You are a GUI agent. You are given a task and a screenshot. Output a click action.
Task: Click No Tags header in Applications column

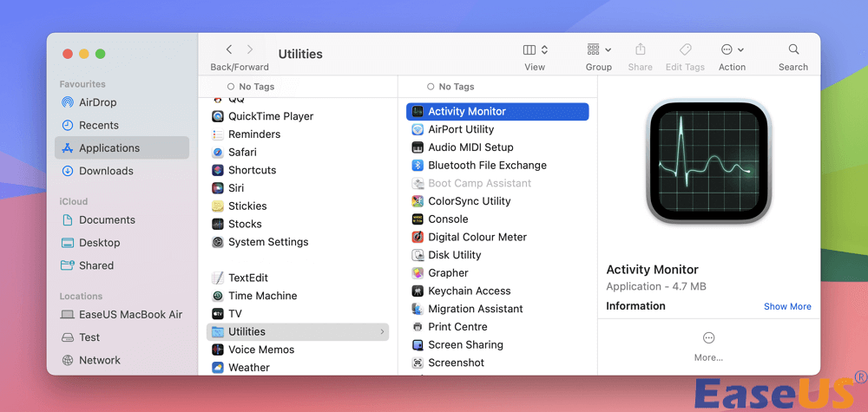(251, 87)
